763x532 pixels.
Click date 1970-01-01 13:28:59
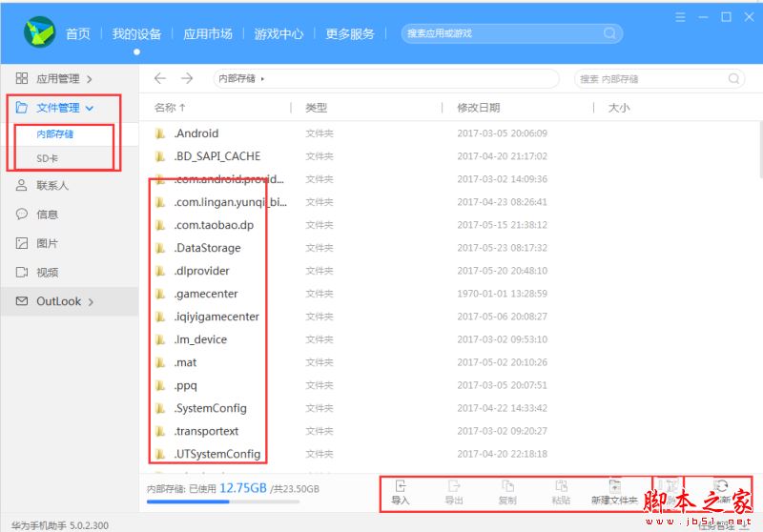click(503, 294)
